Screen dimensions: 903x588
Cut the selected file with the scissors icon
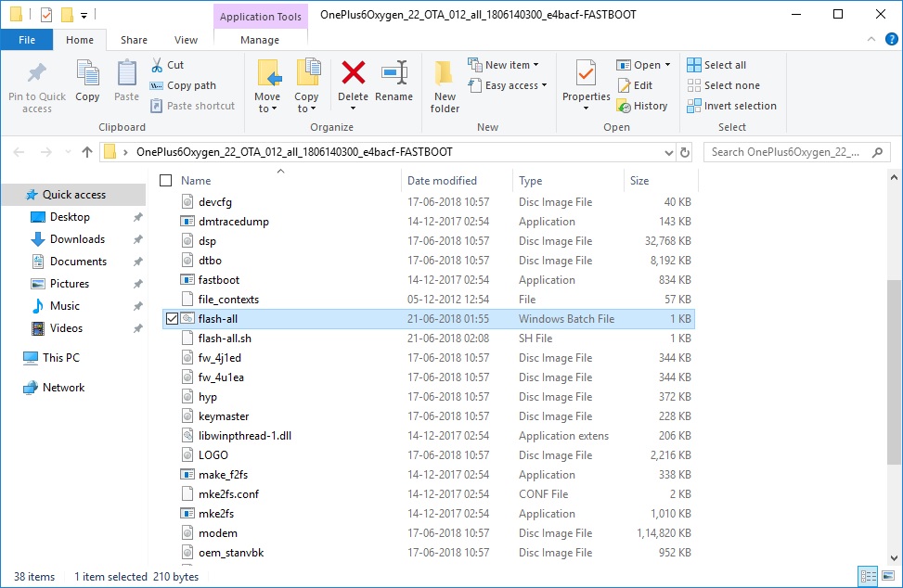[x=157, y=65]
